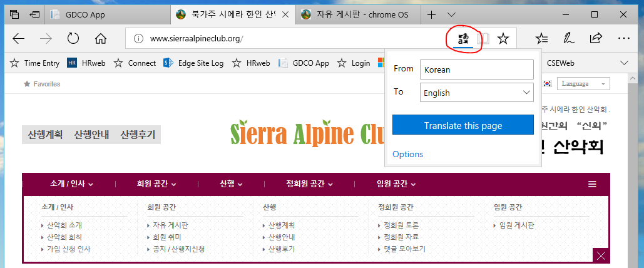Close the expanded menu with X button
644x268 pixels.
pos(601,255)
